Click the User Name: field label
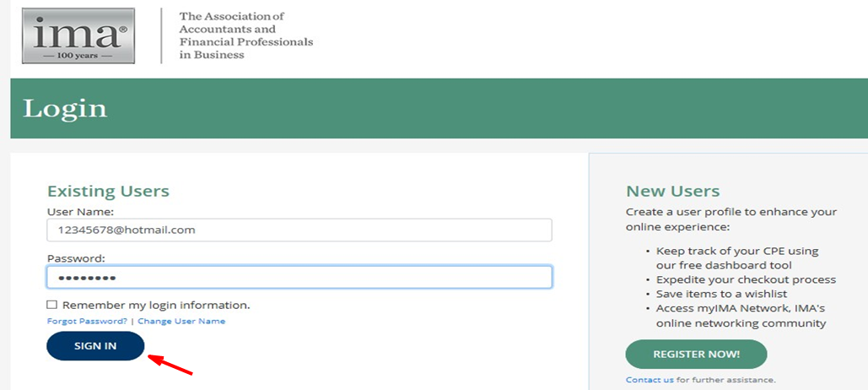 [x=80, y=212]
